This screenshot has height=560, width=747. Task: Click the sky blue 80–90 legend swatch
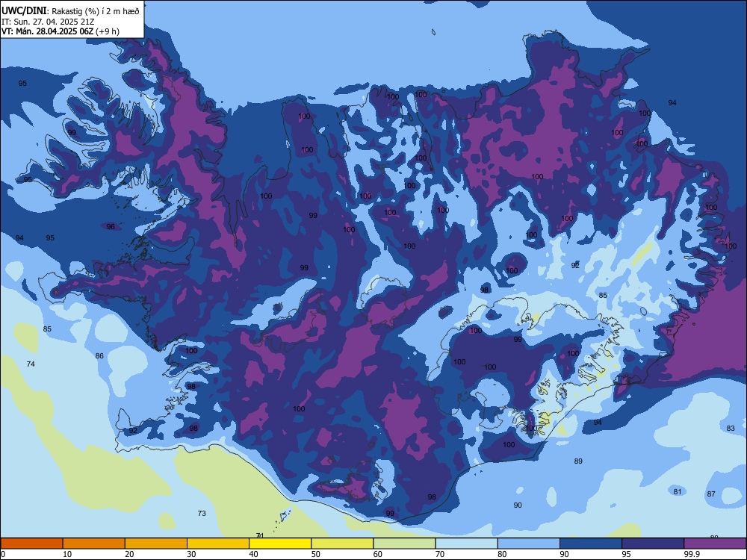click(529, 544)
